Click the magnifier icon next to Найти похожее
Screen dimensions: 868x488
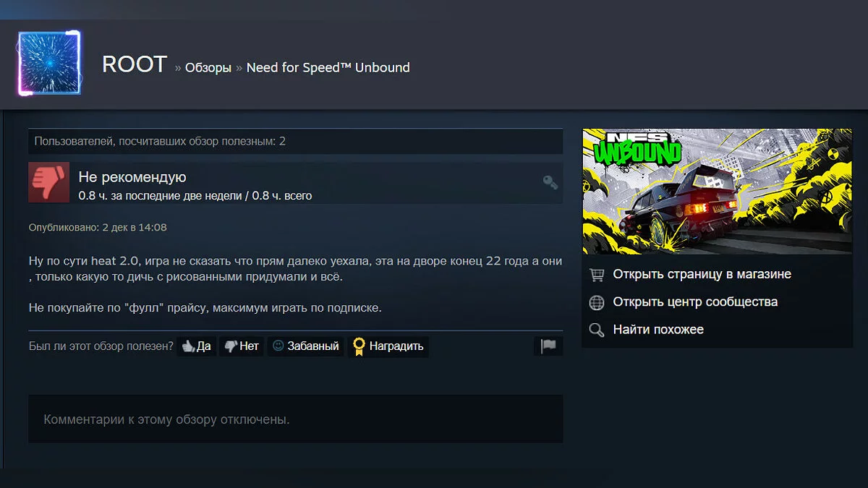pos(597,330)
